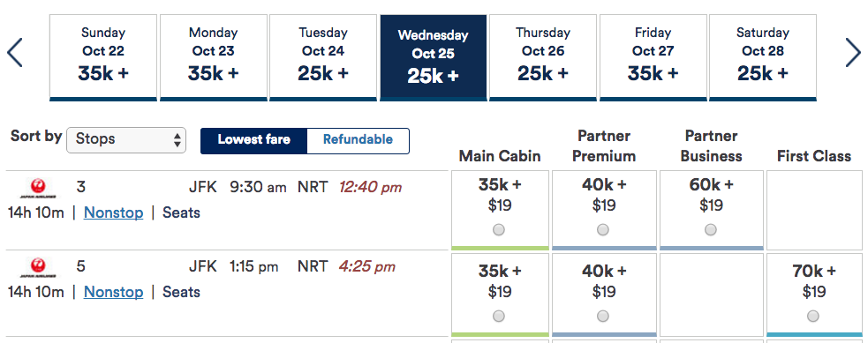Choose Partner Premium 40k fare for flight 5

[603, 316]
